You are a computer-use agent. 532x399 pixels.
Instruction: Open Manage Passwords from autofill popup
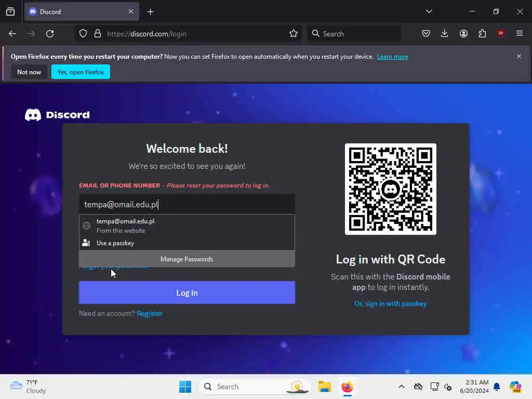point(187,259)
